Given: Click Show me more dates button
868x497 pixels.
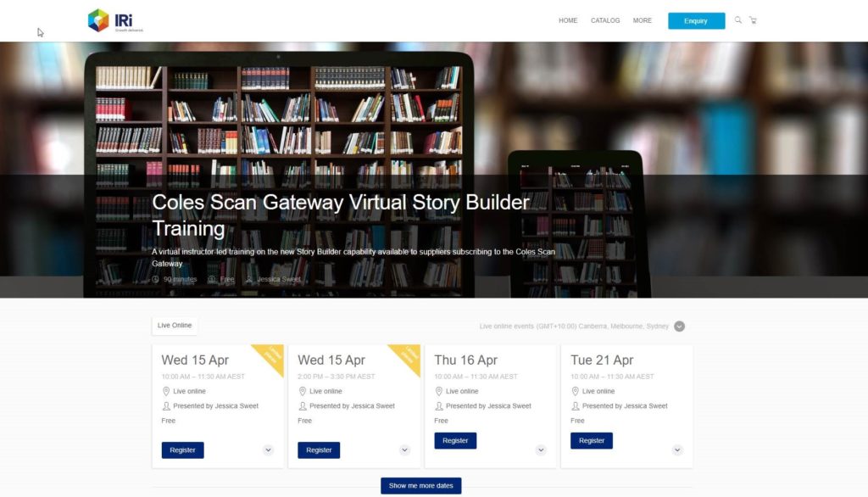Looking at the screenshot, I should pyautogui.click(x=420, y=485).
